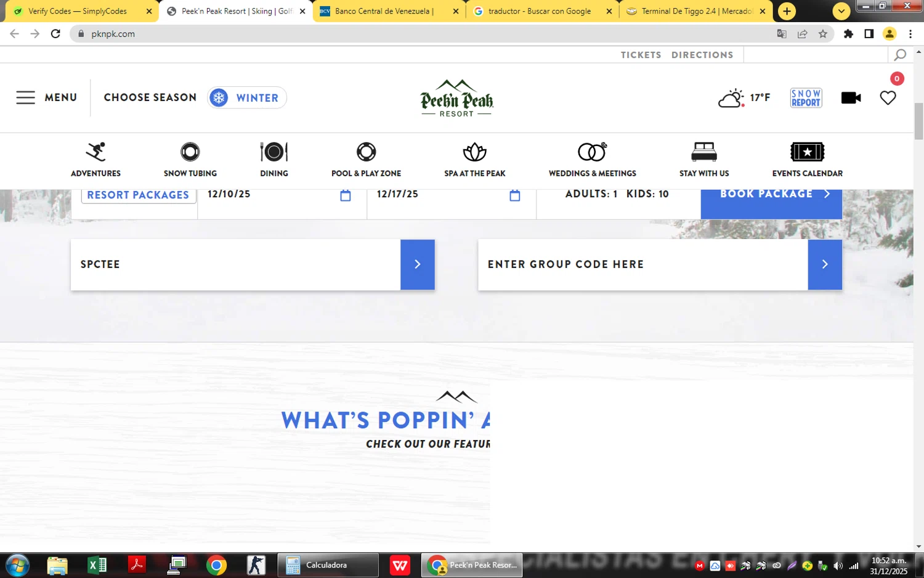Open the favorites heart icon
The height and width of the screenshot is (578, 924).
888,98
